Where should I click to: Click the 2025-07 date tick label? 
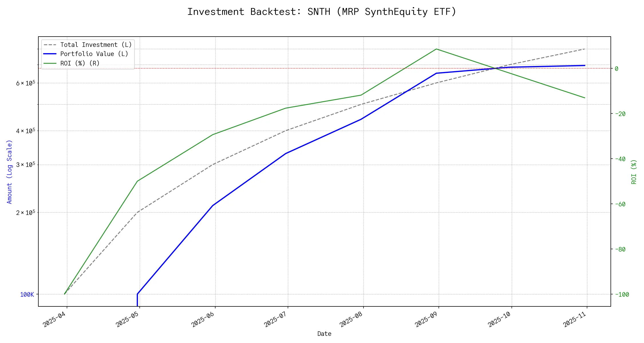[275, 319]
